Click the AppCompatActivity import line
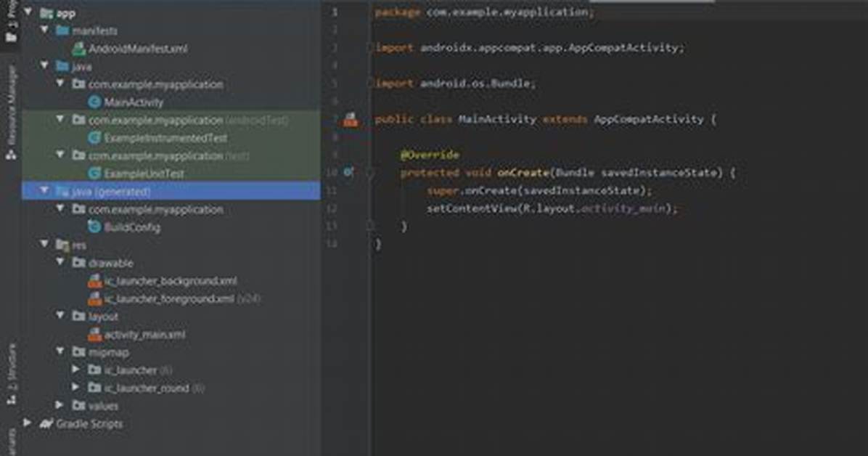Viewport: 868px width, 456px height. (x=530, y=48)
